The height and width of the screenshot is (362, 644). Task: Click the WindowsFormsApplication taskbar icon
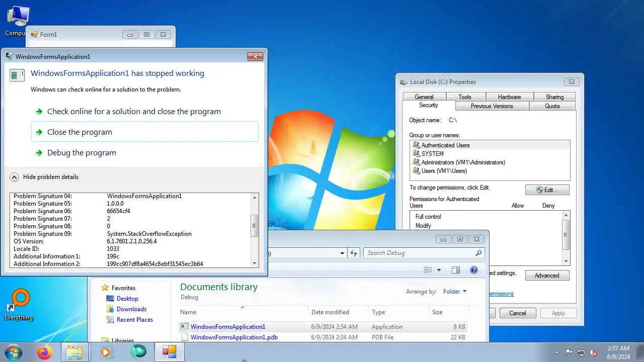[x=169, y=352]
